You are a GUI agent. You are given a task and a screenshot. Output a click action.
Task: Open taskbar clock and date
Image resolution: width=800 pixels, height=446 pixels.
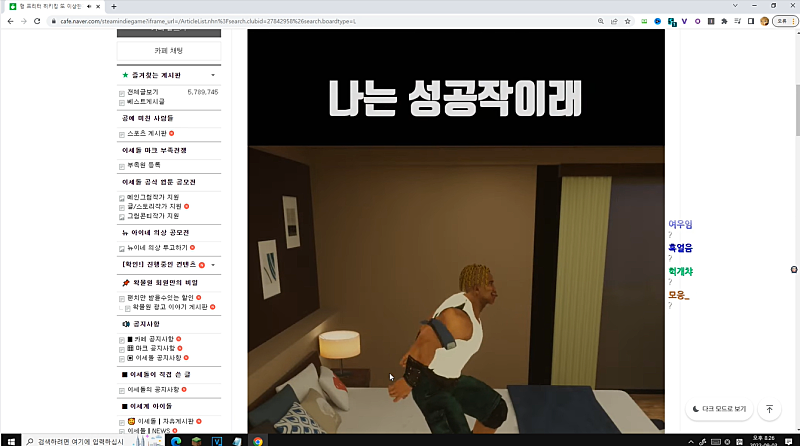click(763, 441)
